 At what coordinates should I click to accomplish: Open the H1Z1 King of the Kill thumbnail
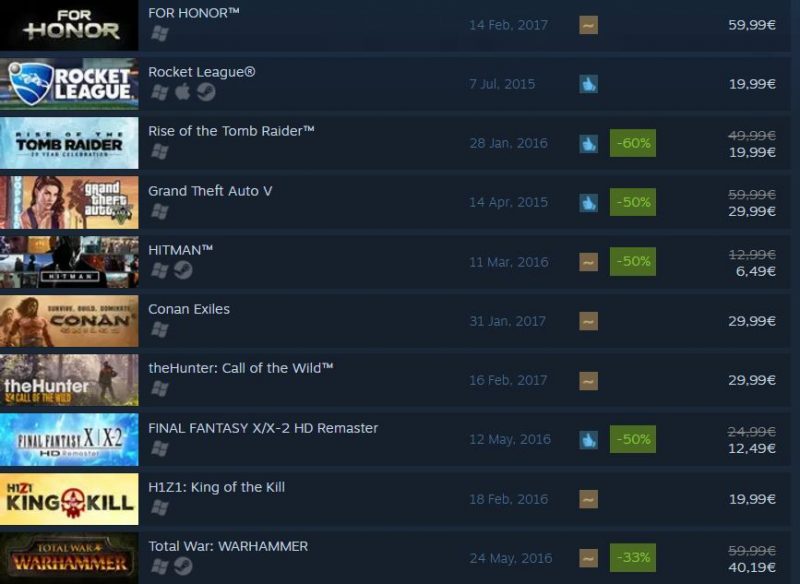coord(69,499)
